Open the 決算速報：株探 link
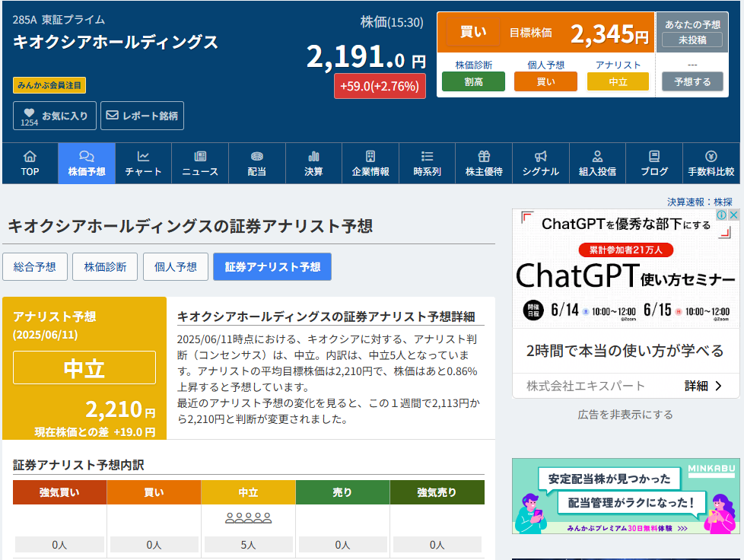The width and height of the screenshot is (744, 560). click(x=699, y=202)
